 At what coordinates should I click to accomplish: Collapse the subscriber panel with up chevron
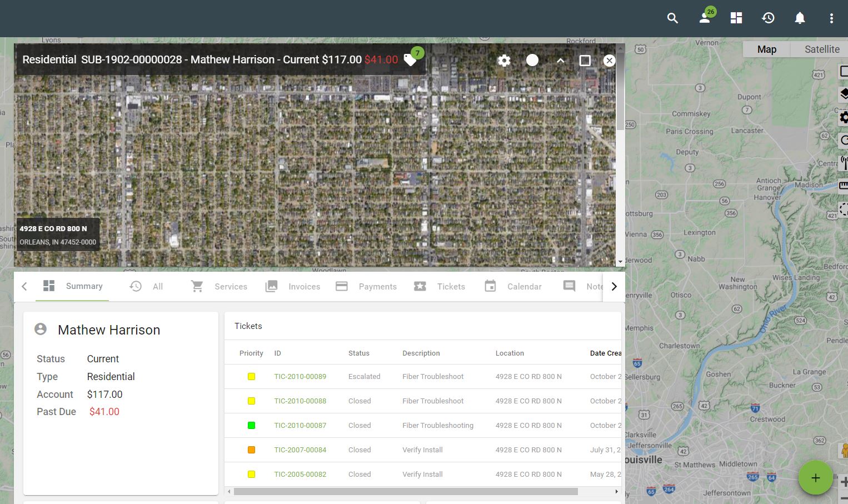point(560,61)
